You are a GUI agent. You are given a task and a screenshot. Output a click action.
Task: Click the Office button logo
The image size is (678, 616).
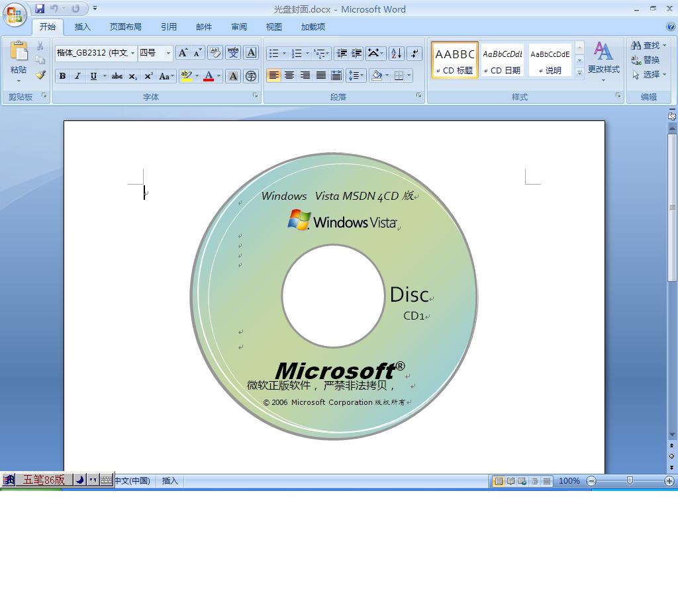point(15,15)
